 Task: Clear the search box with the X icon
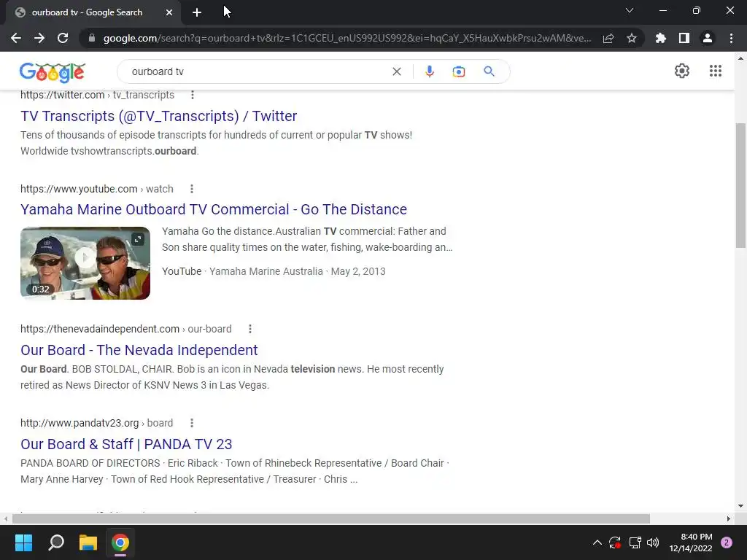click(396, 71)
